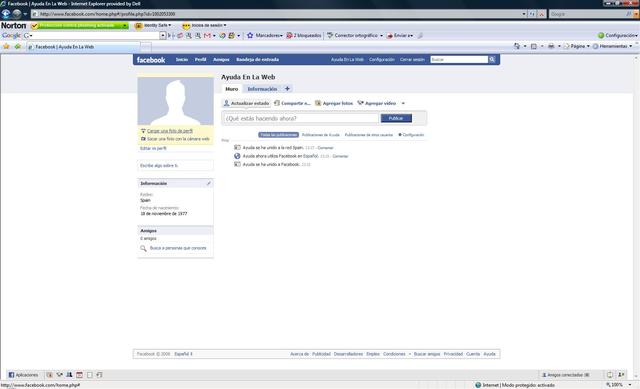This screenshot has height=389, width=640.
Task: Click the friends people icon in bottom bar
Action: pos(69,375)
